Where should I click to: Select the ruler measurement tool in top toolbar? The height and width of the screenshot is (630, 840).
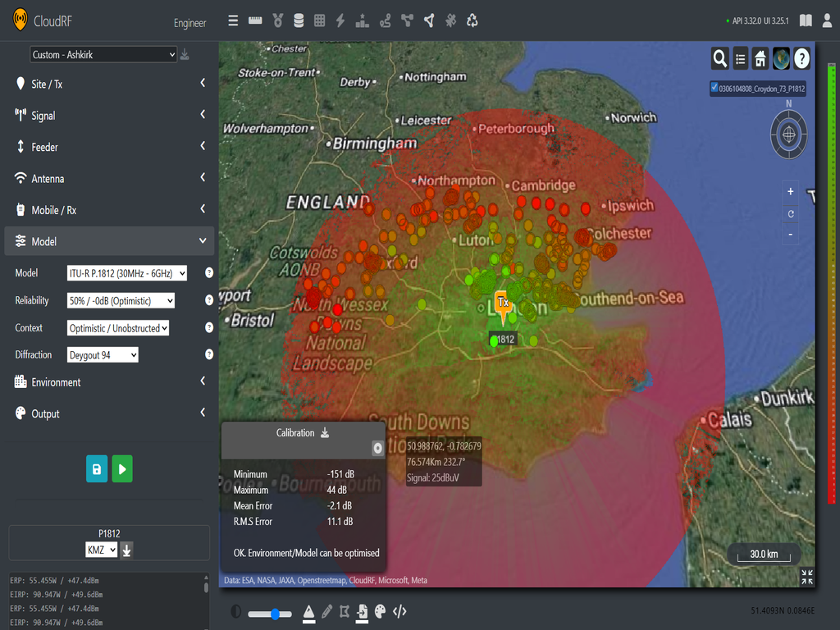click(254, 20)
